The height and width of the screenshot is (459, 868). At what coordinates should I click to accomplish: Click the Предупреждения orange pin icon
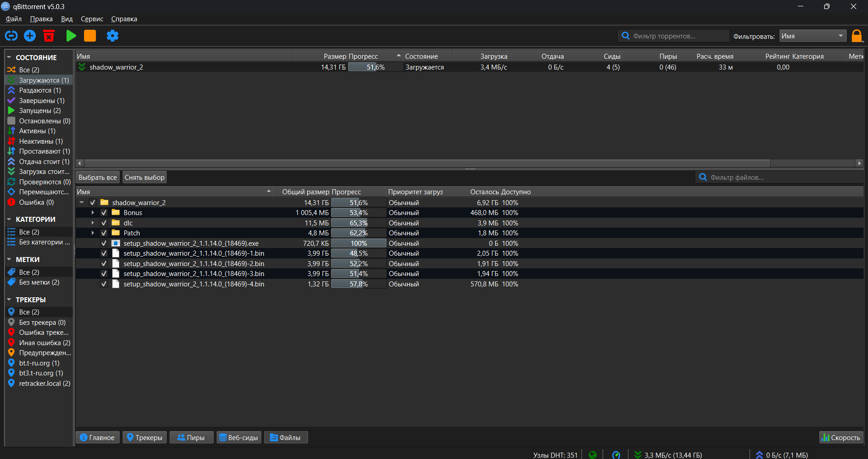point(11,352)
